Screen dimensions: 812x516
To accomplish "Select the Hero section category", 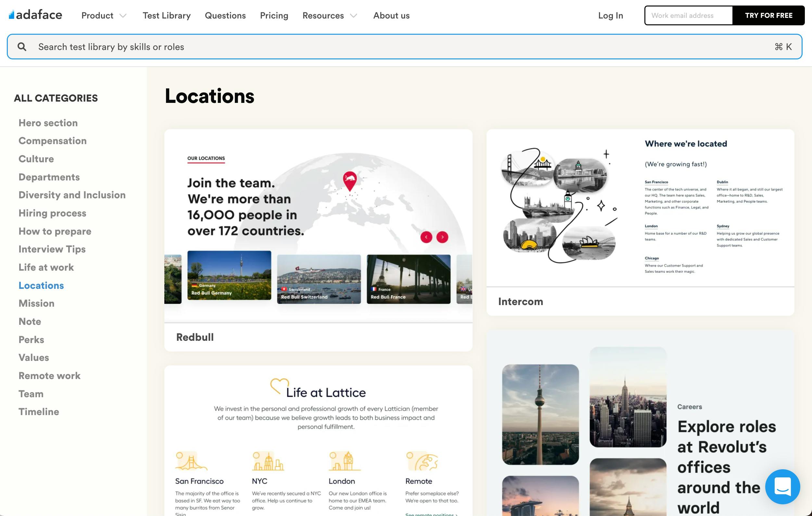I will pyautogui.click(x=48, y=123).
